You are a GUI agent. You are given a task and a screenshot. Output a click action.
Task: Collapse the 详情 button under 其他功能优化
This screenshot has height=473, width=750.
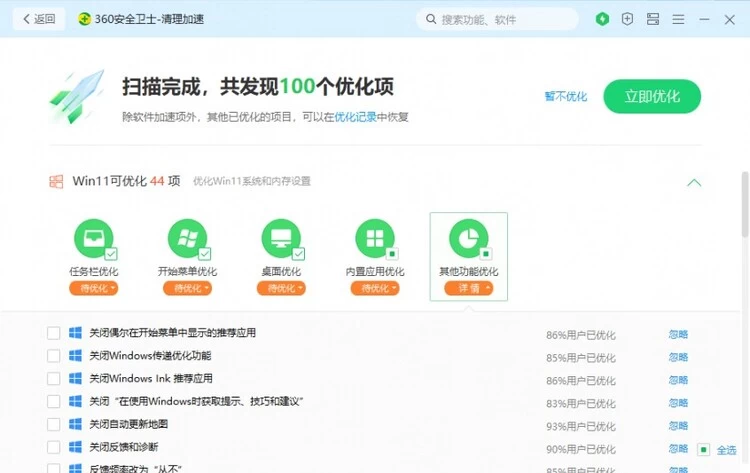[x=468, y=288]
